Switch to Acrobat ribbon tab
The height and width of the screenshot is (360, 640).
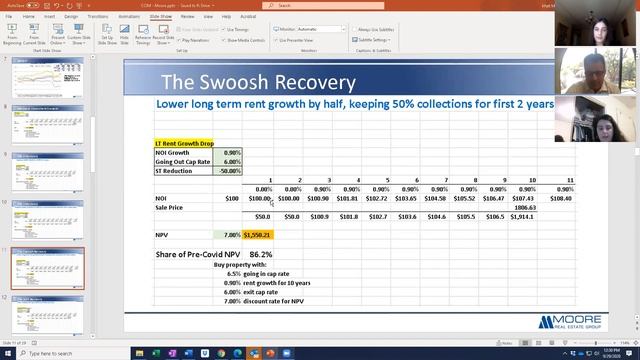(x=248, y=17)
